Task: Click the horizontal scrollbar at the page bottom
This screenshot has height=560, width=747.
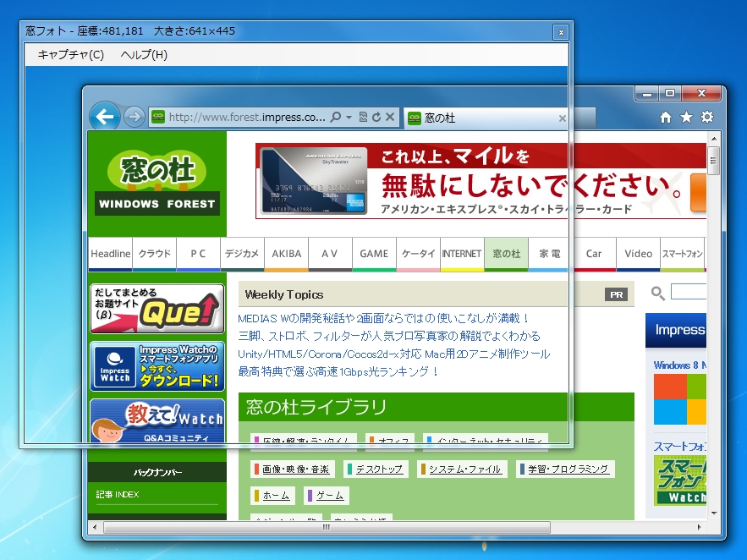Action: (x=326, y=526)
